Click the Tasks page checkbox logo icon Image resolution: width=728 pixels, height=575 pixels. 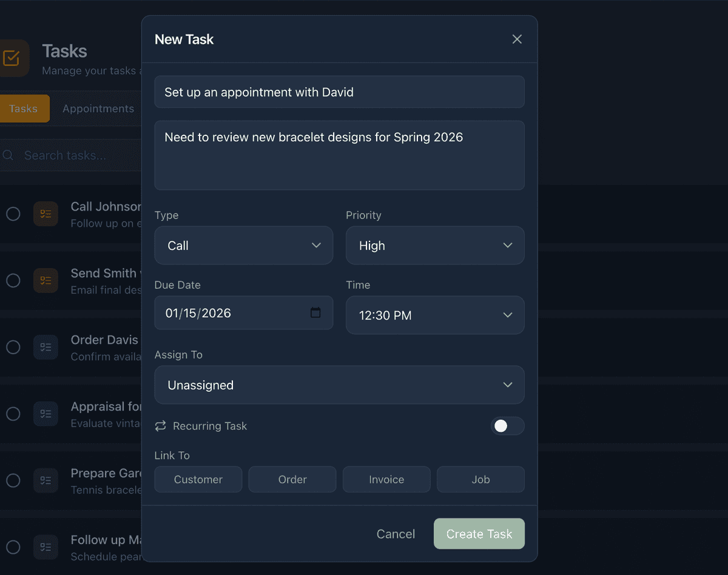pyautogui.click(x=12, y=58)
